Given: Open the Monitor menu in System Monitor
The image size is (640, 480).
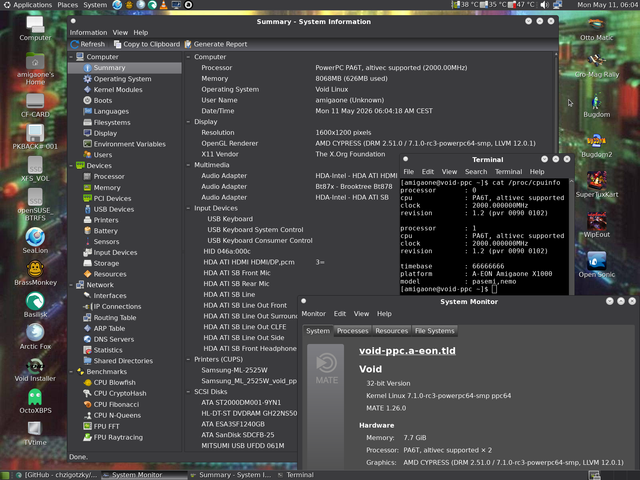Looking at the screenshot, I should [313, 313].
